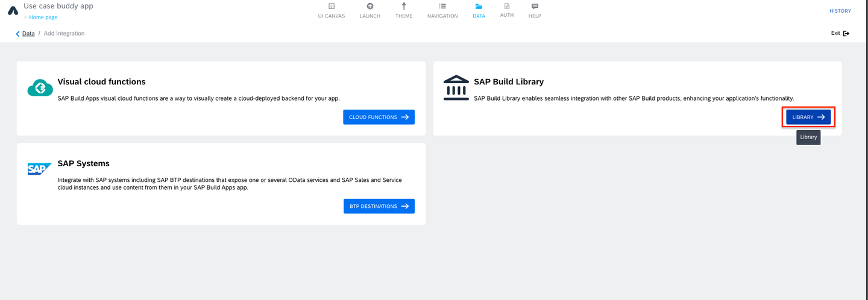Click the SAP Build Apps logo icon
The image size is (868, 300).
pos(13,10)
